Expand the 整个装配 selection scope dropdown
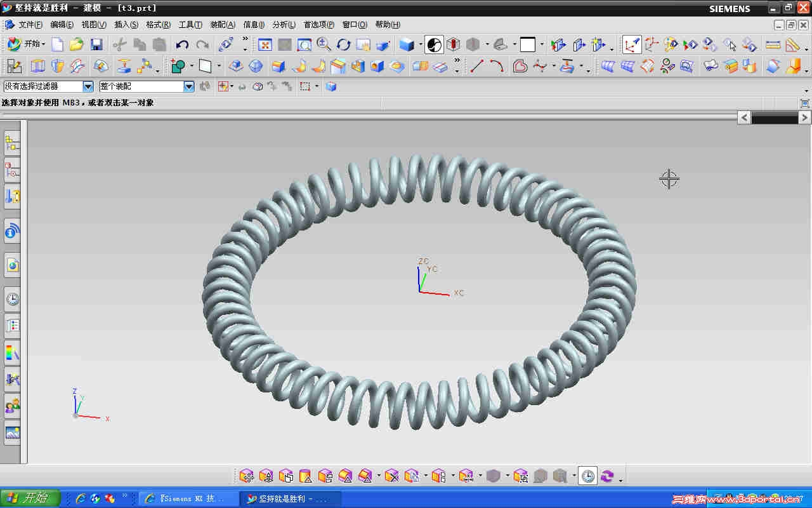This screenshot has height=508, width=812. [x=189, y=86]
